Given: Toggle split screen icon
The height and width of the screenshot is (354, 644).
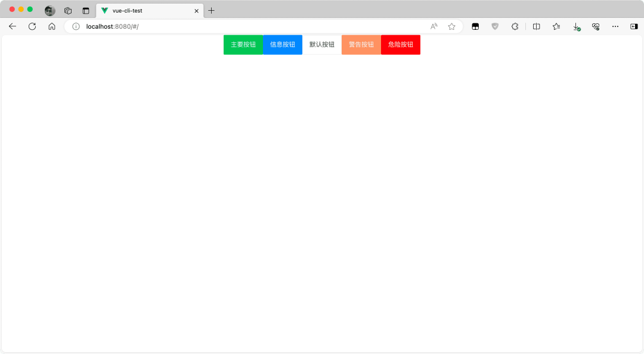Looking at the screenshot, I should coord(537,26).
